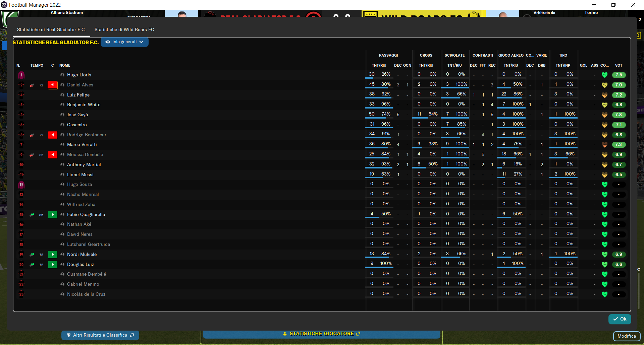Click the GIOCO AEREO column group header
This screenshot has height=345, width=644.
511,56
